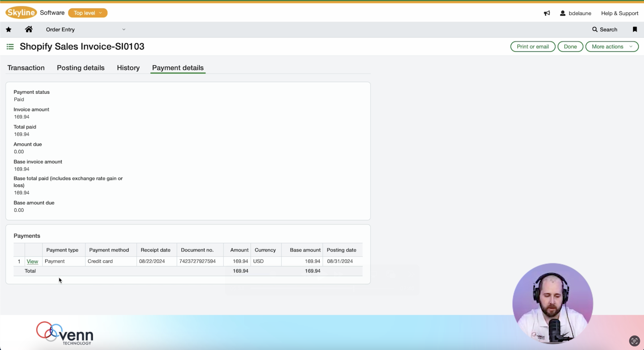This screenshot has height=350, width=644.
Task: Click the Payments section heading
Action: click(x=27, y=236)
